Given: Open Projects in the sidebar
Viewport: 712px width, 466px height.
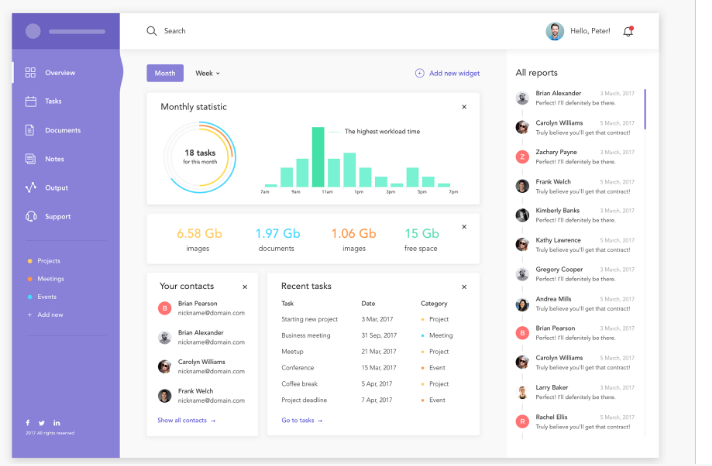Looking at the screenshot, I should tap(49, 261).
